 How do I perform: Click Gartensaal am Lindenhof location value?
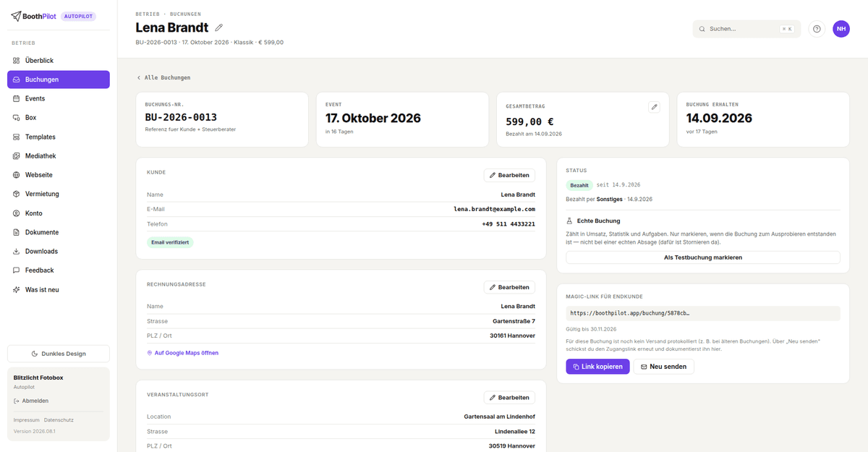pos(500,417)
